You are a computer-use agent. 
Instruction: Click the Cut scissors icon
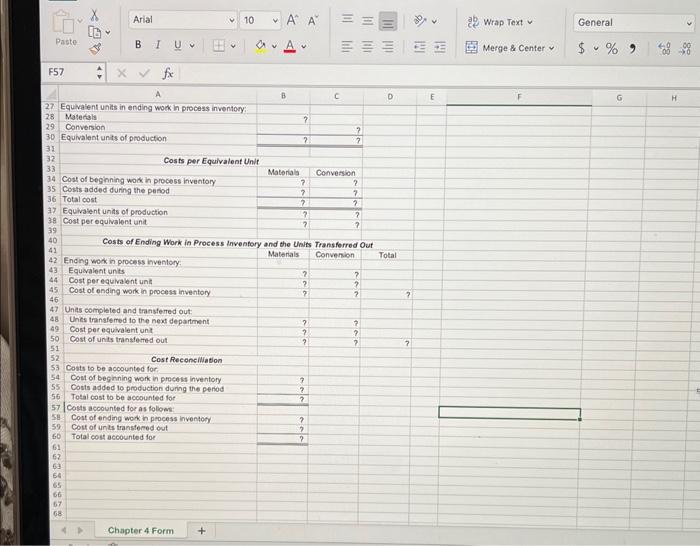[94, 14]
